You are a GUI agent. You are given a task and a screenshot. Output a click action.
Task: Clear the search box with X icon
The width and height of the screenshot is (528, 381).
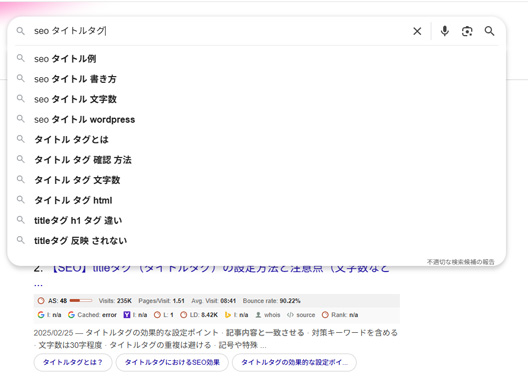[x=417, y=31]
